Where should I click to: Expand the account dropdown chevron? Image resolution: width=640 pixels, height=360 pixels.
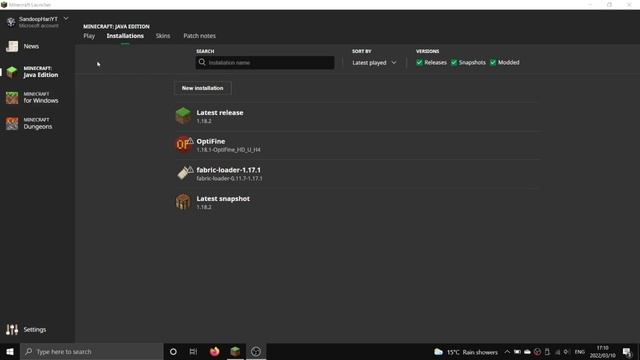[x=66, y=19]
